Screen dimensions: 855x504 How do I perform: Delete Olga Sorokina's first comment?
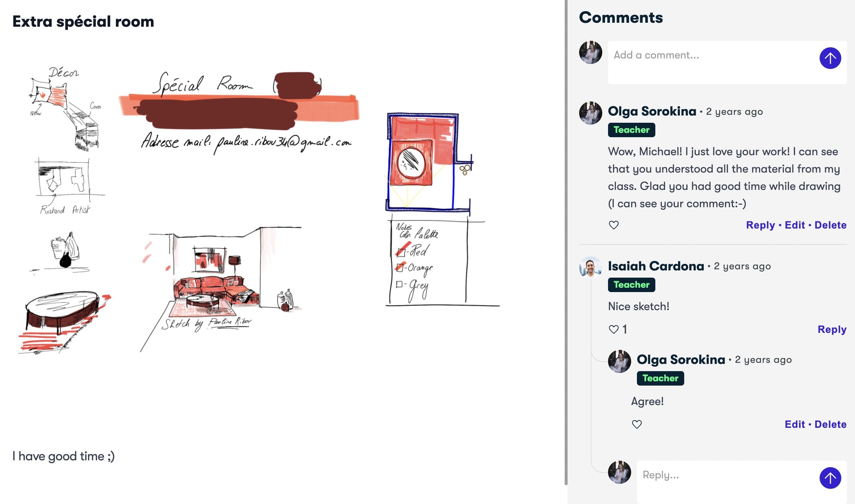(x=830, y=225)
